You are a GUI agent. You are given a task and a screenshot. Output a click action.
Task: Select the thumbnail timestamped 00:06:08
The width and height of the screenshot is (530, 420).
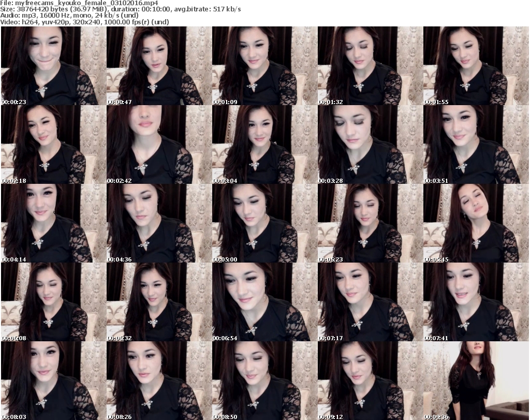click(x=53, y=302)
